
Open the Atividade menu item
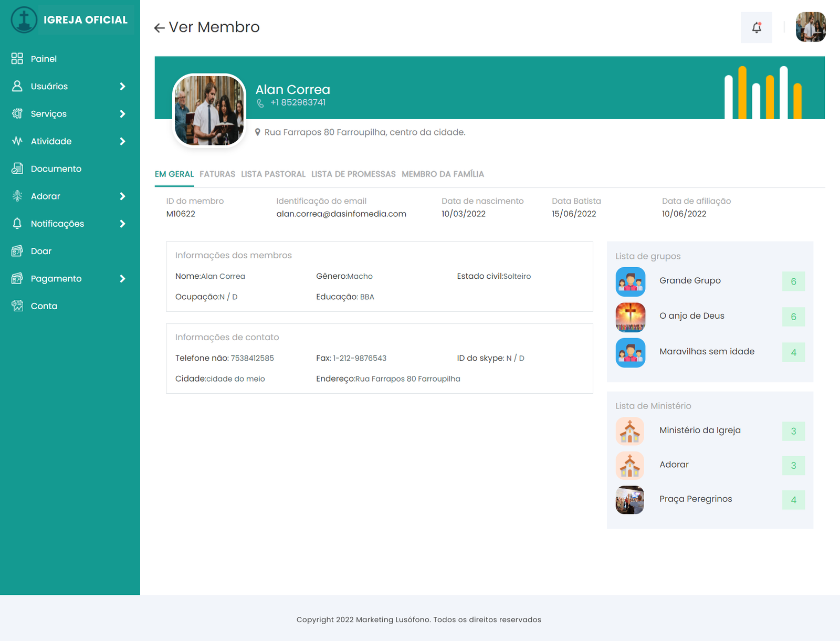[51, 141]
